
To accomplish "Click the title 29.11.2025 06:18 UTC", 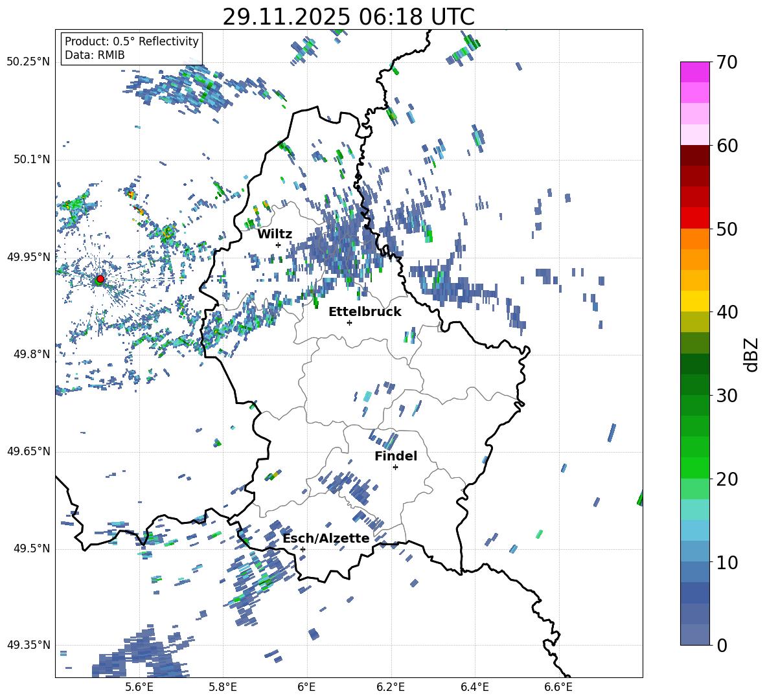I will tap(349, 17).
